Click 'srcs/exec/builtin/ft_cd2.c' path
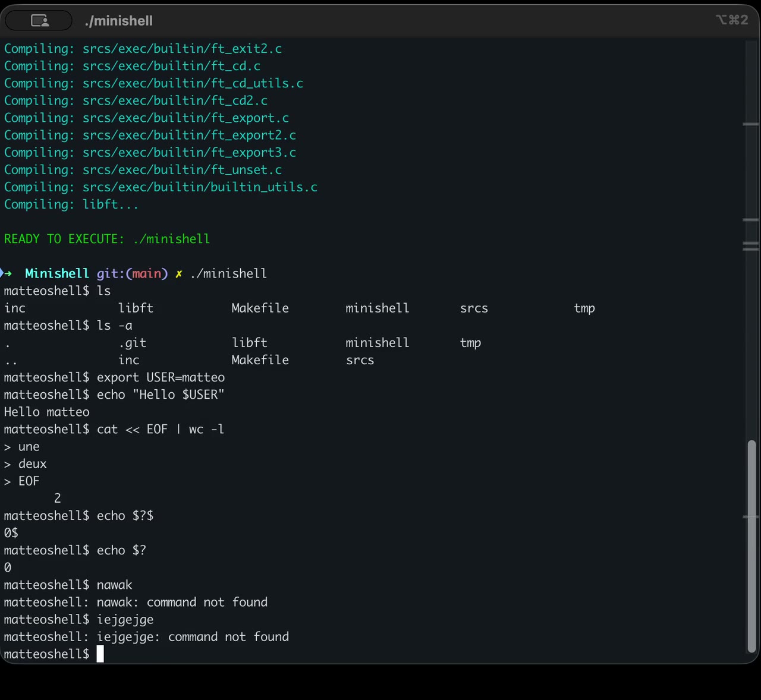Screen dimensions: 761x700 click(x=175, y=100)
